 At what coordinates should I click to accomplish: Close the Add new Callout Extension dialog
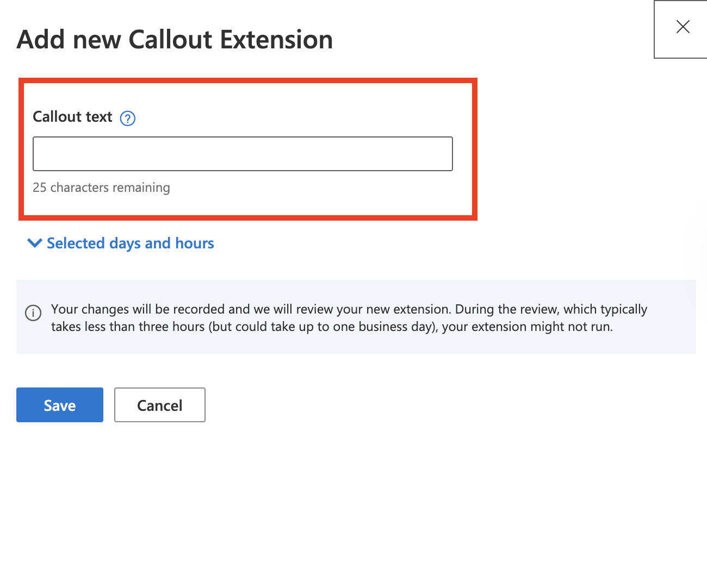(x=683, y=27)
